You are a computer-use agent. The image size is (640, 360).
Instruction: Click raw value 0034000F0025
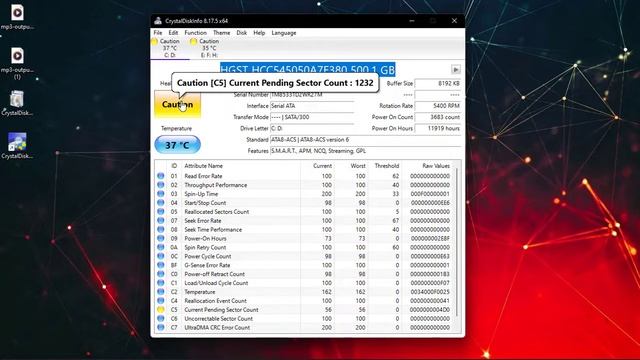[x=430, y=292]
